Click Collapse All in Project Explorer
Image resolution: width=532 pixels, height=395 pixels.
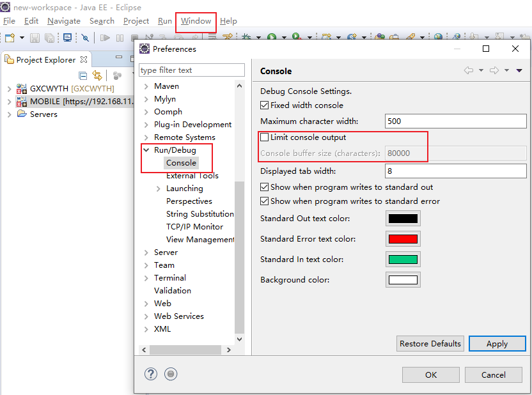click(x=82, y=75)
